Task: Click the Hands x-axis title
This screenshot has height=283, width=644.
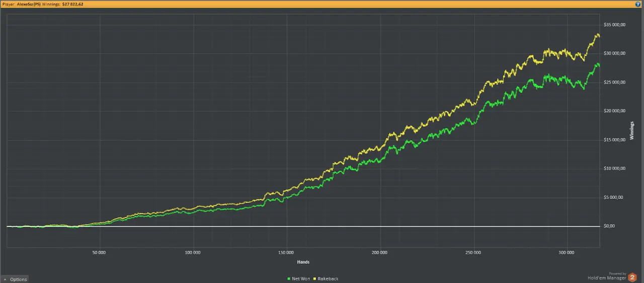Action: coord(303,262)
